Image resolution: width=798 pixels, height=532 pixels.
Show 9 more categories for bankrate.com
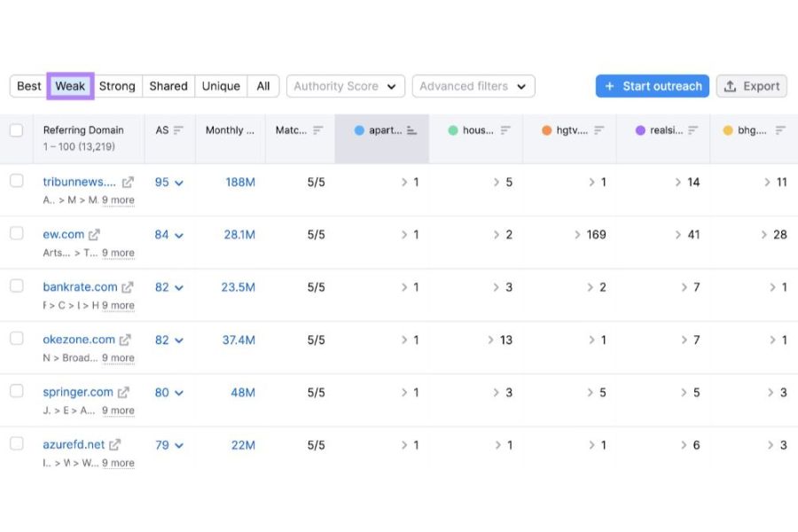(118, 305)
